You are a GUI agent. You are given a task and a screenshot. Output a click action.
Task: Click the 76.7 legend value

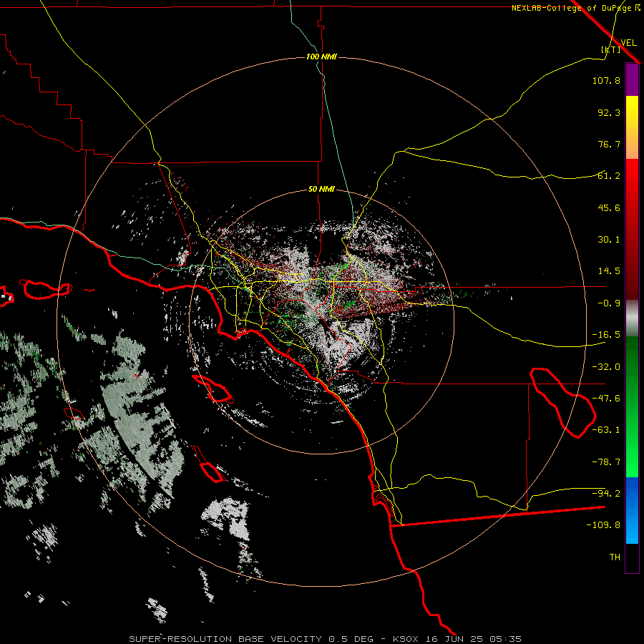click(609, 144)
